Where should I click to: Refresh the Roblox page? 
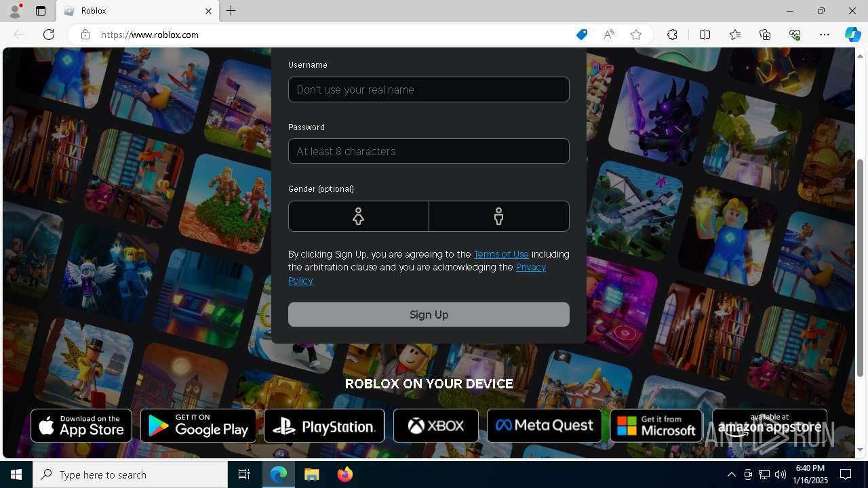(49, 35)
